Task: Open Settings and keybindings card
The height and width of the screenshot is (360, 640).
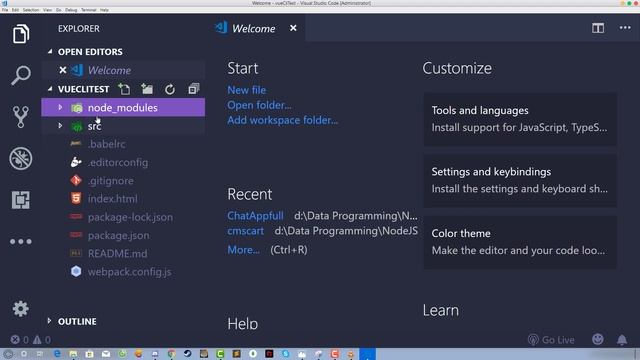Action: 520,180
